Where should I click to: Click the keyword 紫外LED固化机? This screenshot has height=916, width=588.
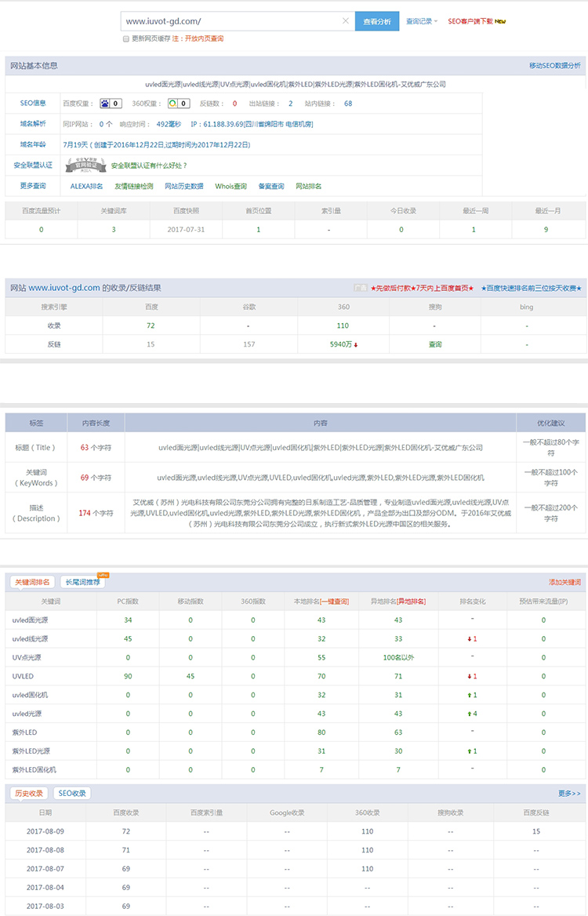click(x=34, y=770)
